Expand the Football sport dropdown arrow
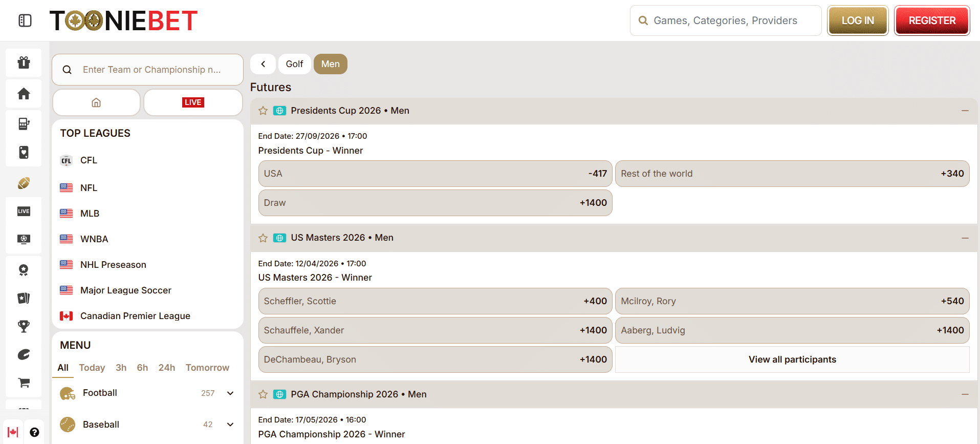Viewport: 980px width, 444px height. pos(230,393)
